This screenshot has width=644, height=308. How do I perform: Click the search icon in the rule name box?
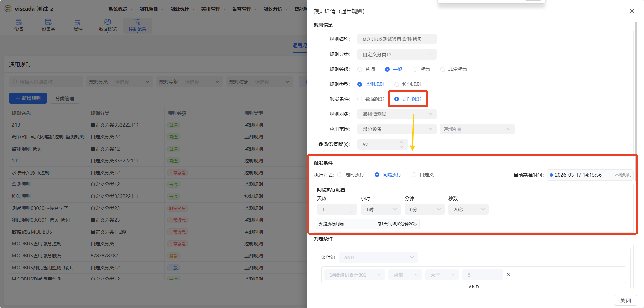[x=15, y=82]
